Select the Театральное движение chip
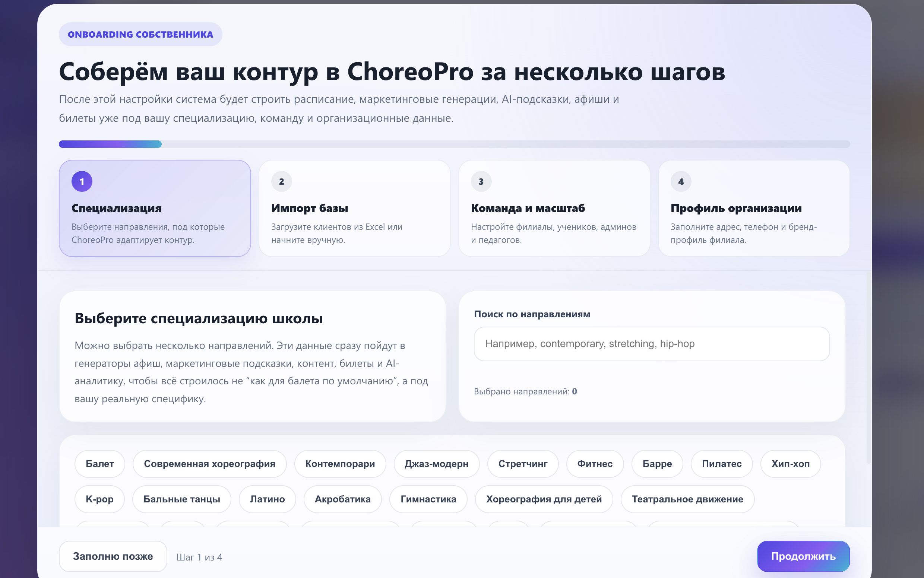 [x=687, y=499]
